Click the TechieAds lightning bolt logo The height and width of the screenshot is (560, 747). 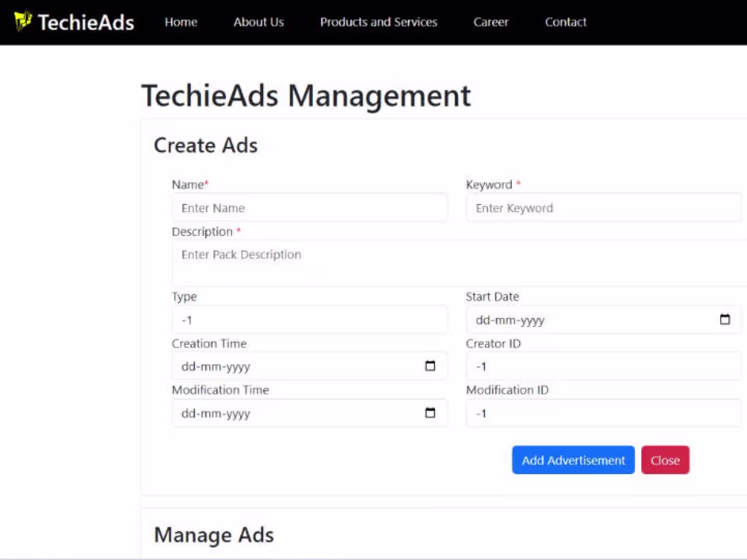[x=24, y=21]
